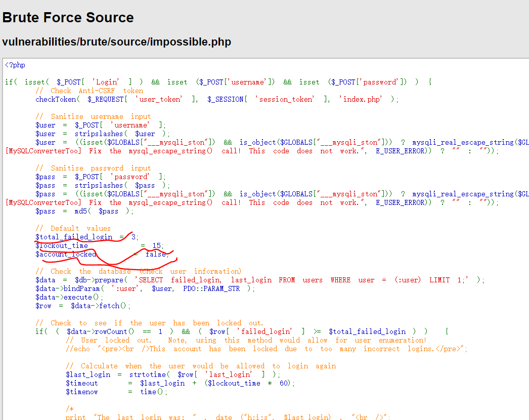
Task: Click the $pass = $_POST[ 'password' ] line
Action: click(x=101, y=177)
